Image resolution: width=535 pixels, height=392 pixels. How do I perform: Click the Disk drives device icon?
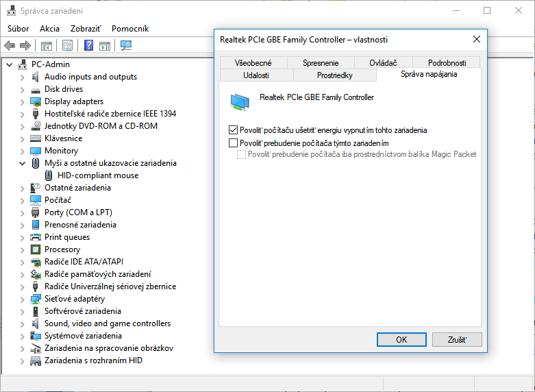[x=36, y=89]
